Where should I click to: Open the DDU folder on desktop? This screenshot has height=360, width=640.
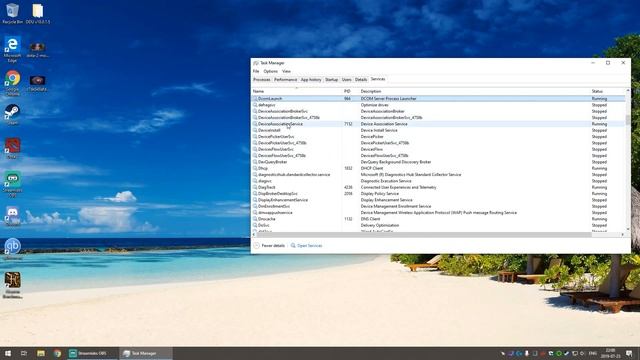(38, 13)
